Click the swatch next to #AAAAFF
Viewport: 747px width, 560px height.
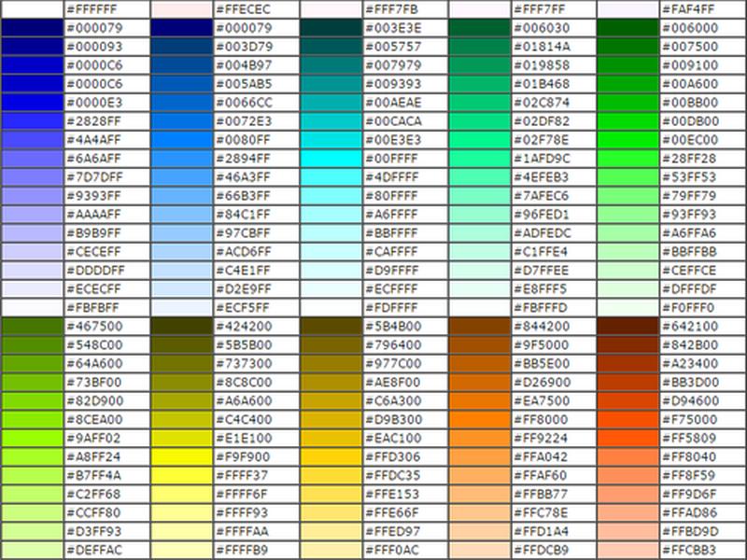coord(33,215)
